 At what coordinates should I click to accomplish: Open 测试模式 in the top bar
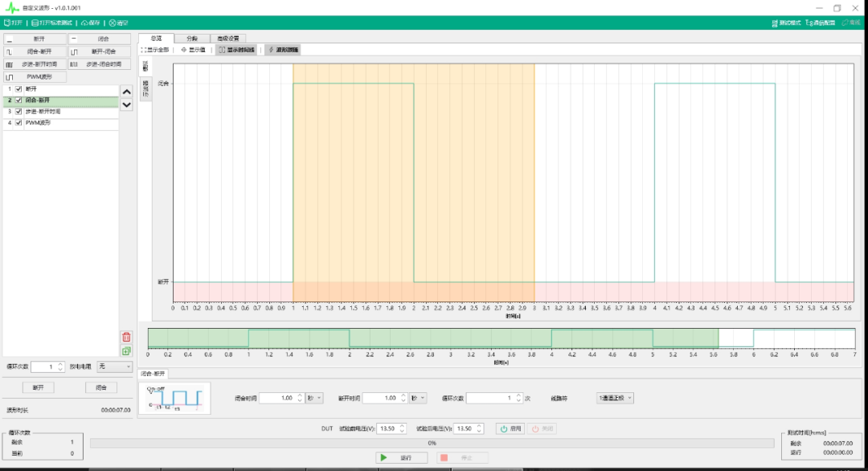pos(786,23)
